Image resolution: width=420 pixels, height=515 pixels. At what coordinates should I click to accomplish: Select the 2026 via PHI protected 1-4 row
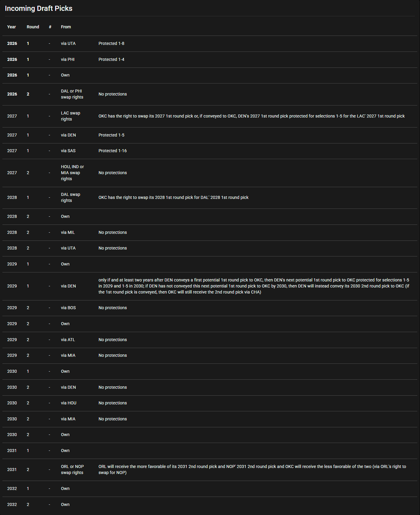[x=210, y=60]
